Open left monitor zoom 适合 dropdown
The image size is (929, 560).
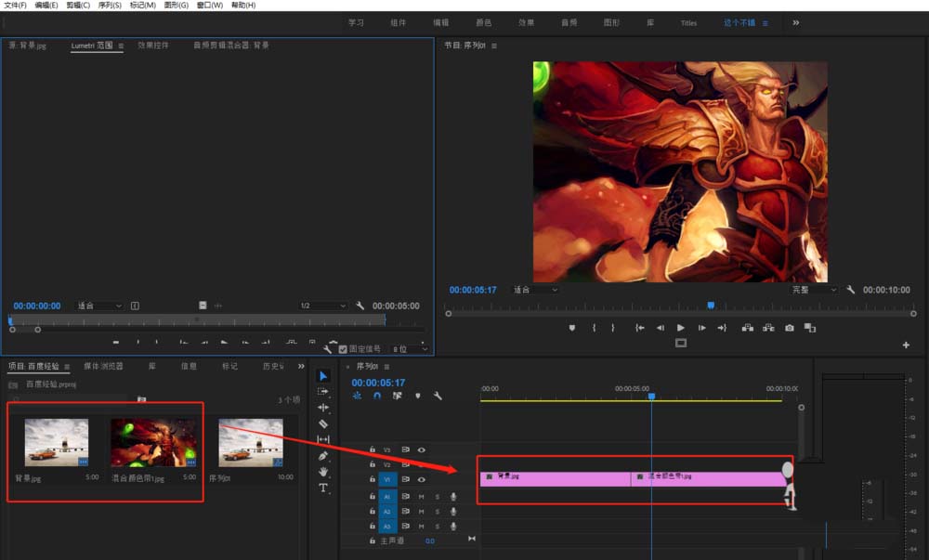coord(99,306)
